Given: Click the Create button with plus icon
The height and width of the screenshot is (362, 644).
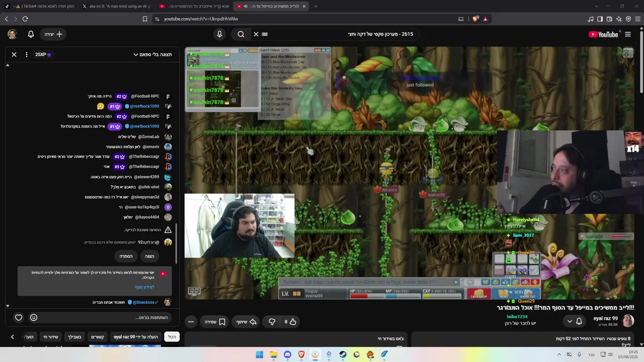Looking at the screenshot, I should click(53, 34).
